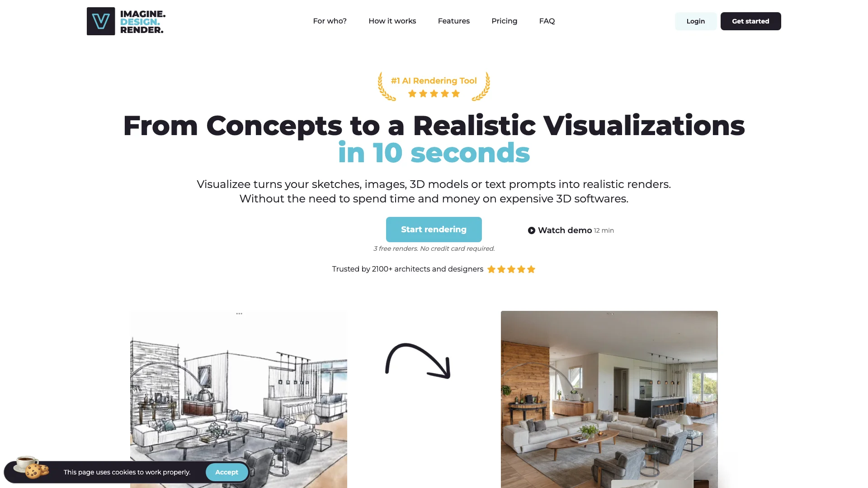Click the FAQ tab
Screen dimensions: 868x488
(x=547, y=21)
